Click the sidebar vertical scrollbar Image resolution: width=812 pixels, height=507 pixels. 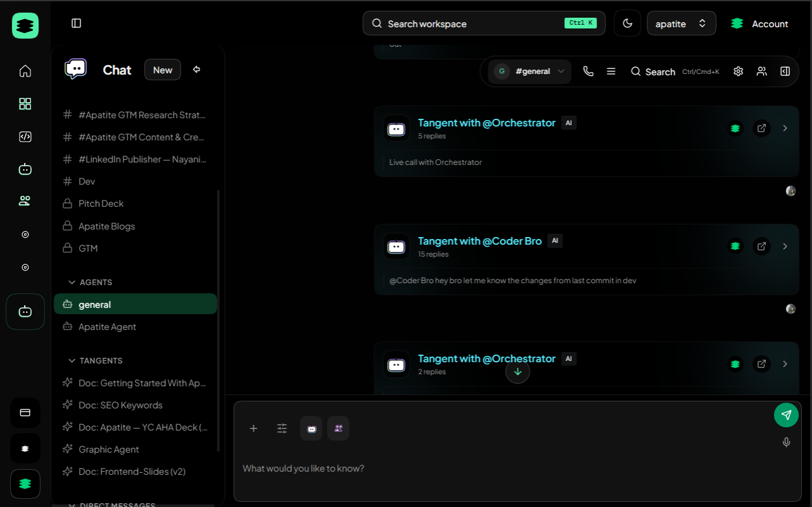coord(219,320)
